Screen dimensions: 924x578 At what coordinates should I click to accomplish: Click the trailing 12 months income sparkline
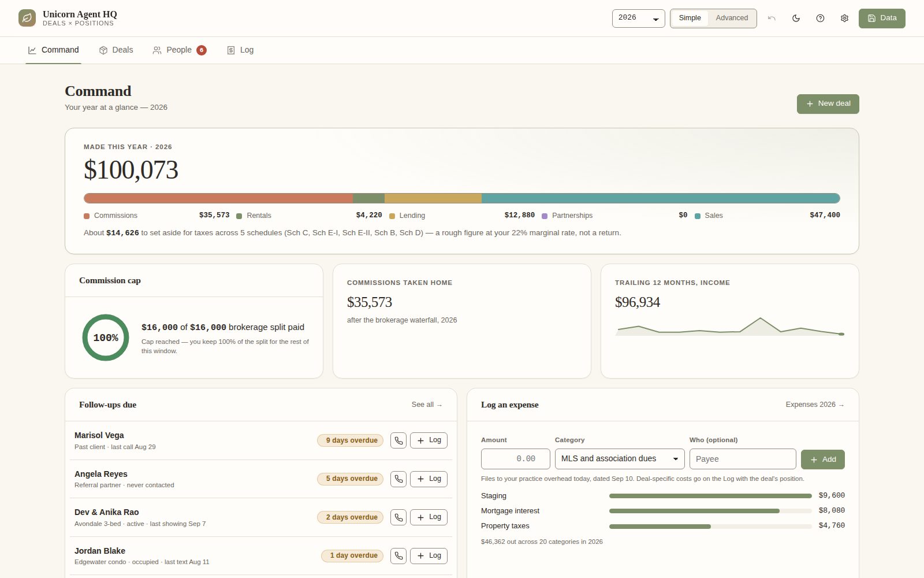730,327
